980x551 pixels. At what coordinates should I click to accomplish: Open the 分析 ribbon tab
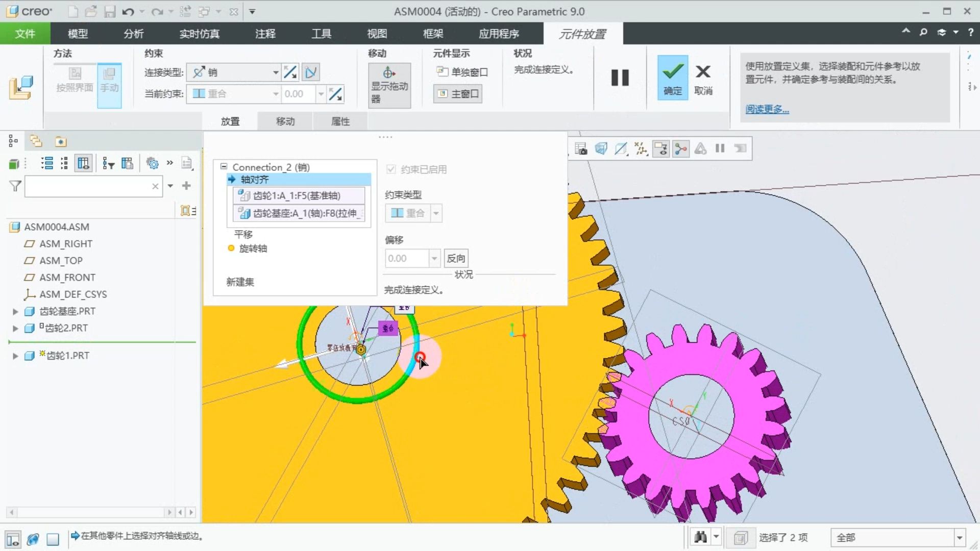(x=133, y=34)
